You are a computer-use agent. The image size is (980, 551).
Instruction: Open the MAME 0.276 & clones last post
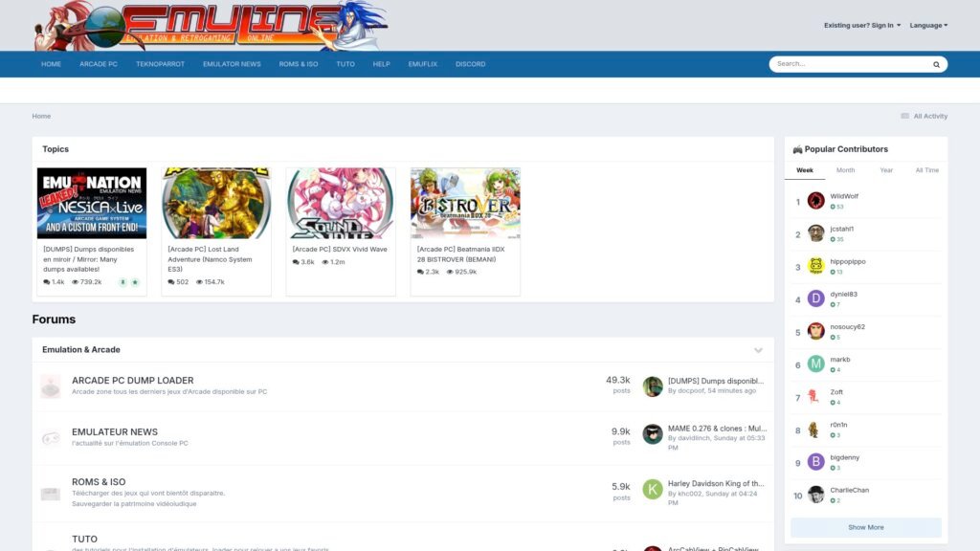point(717,429)
